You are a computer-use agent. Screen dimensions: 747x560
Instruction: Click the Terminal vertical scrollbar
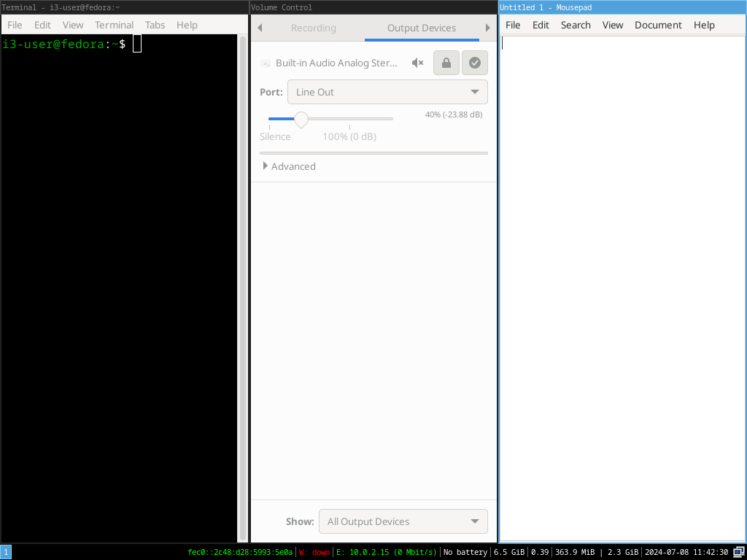coord(242,288)
